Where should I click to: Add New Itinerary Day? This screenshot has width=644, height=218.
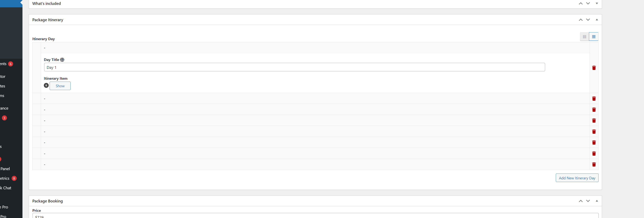coord(577,178)
